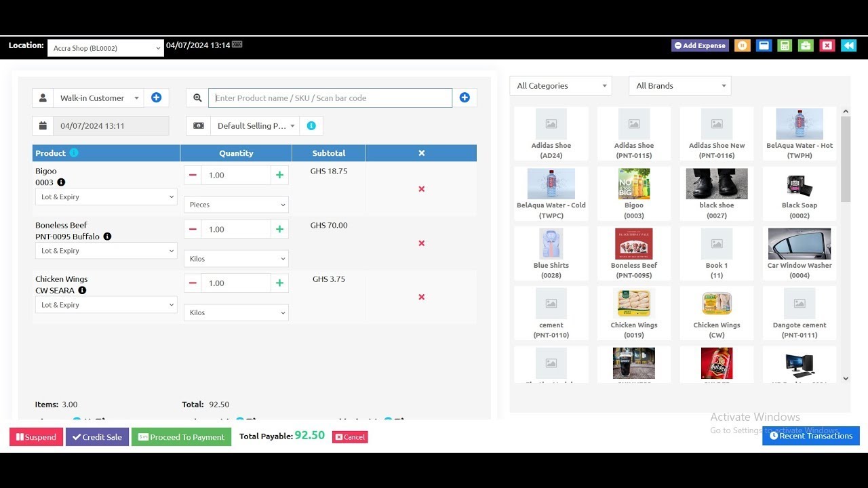Click the product list vertical scrollbar
The height and width of the screenshot is (488, 868).
tap(846, 159)
